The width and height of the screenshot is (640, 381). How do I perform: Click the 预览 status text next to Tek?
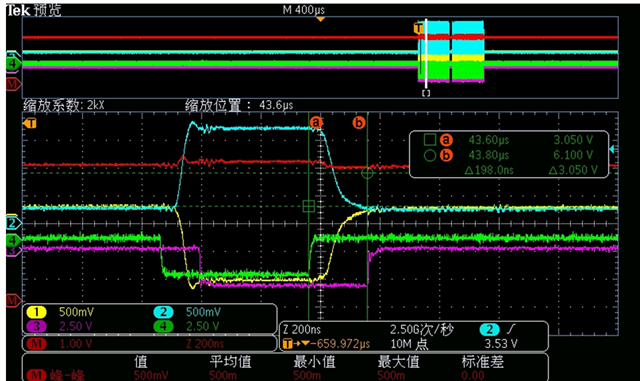point(47,10)
